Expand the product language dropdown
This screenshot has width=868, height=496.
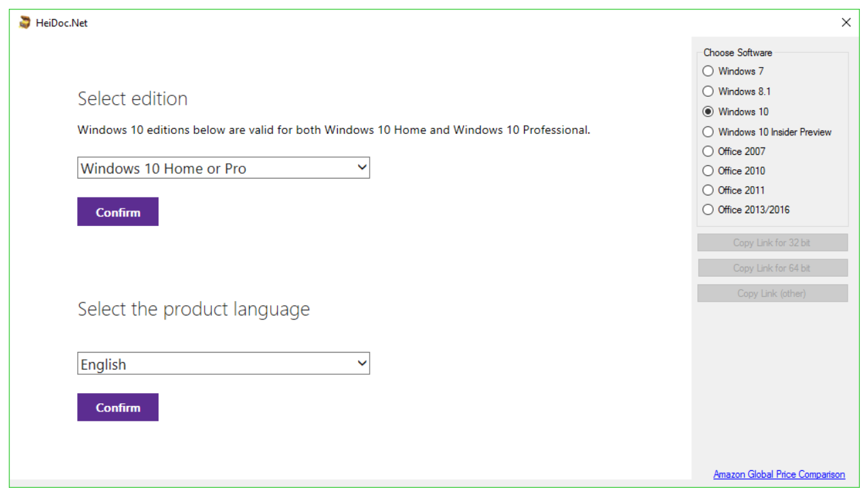click(223, 364)
